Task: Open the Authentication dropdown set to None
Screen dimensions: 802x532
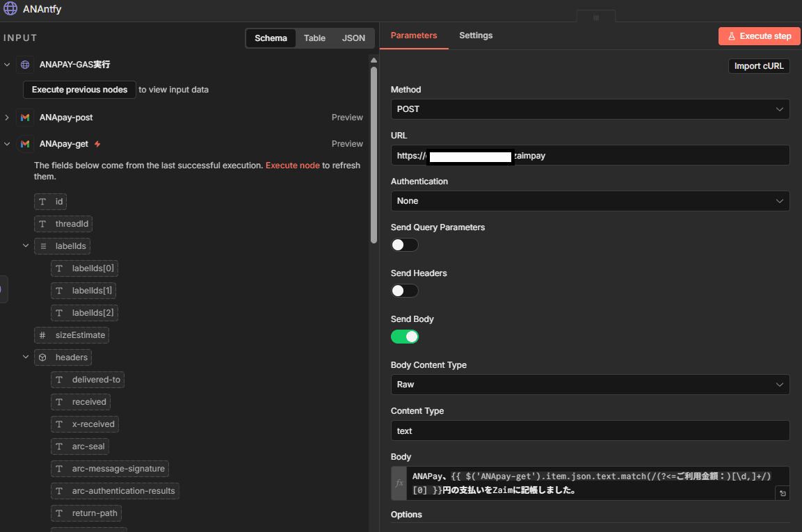Action: (589, 201)
